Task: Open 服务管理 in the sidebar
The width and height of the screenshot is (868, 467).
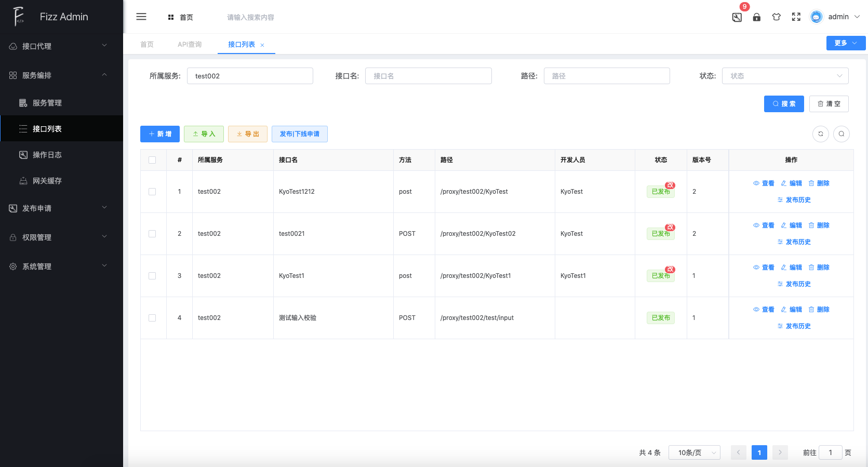Action: (47, 103)
